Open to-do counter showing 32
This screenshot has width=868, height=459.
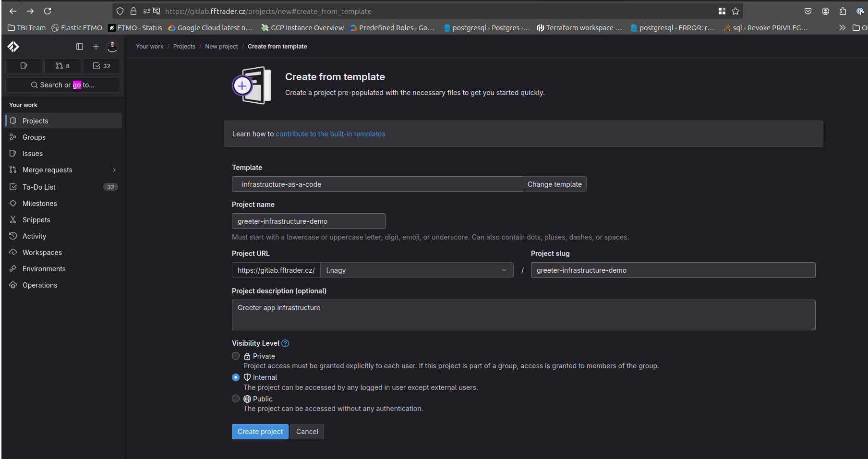click(x=102, y=66)
